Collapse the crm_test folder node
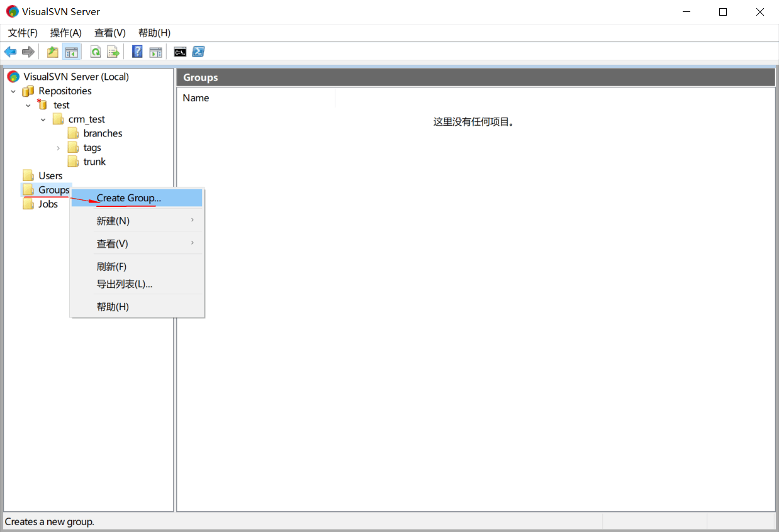This screenshot has width=779, height=532. [43, 119]
